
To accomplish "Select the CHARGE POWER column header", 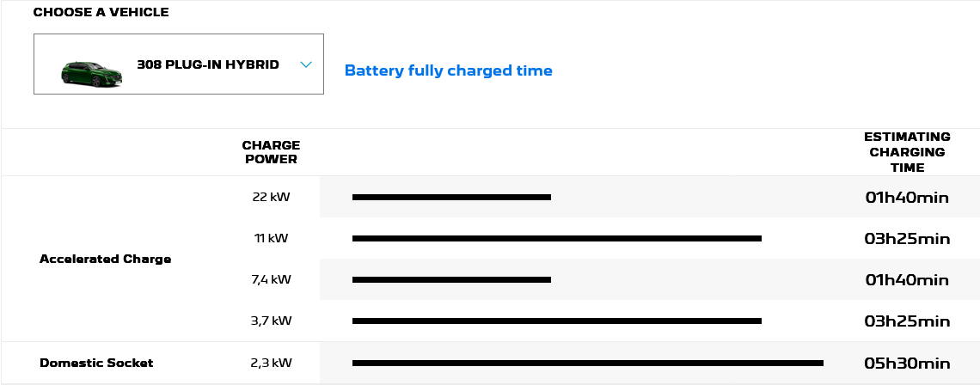I will coord(271,152).
